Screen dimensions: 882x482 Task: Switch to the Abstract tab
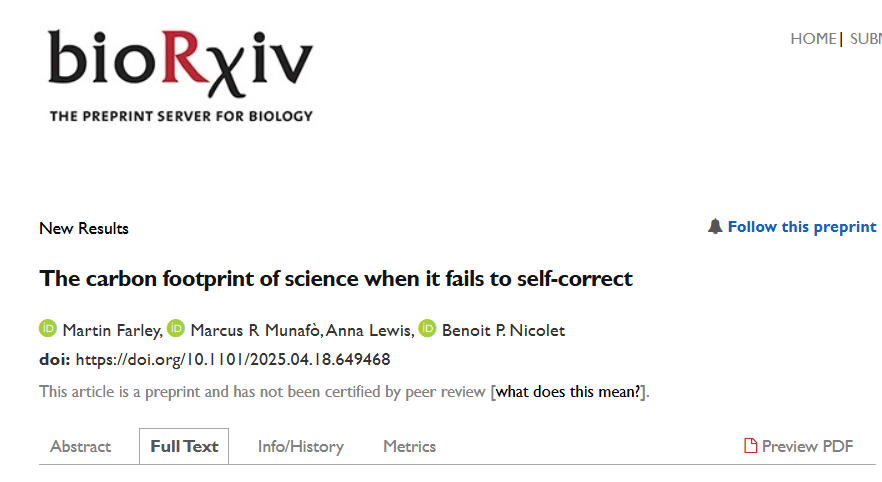(80, 447)
